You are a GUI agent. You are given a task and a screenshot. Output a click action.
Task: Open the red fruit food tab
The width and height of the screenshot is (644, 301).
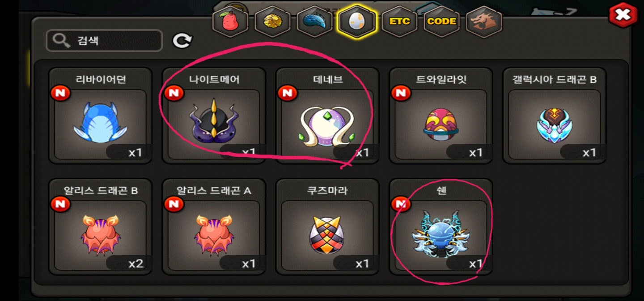230,21
